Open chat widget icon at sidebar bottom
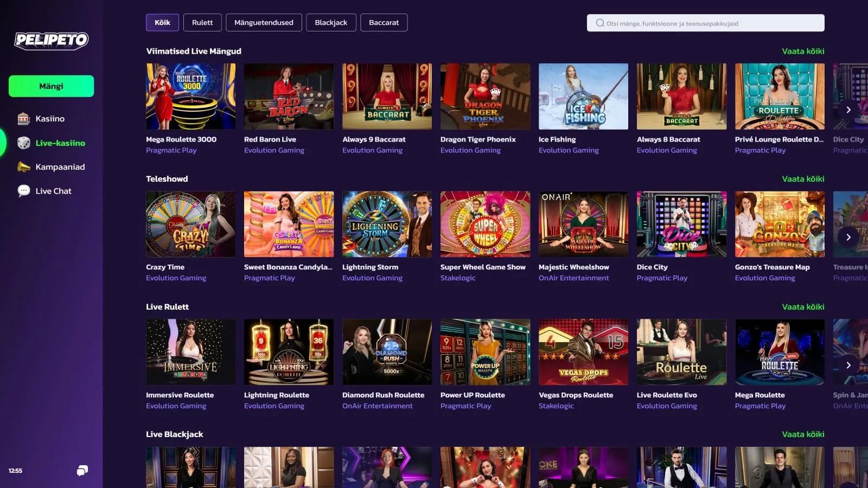Image resolution: width=868 pixels, height=488 pixels. (x=82, y=470)
